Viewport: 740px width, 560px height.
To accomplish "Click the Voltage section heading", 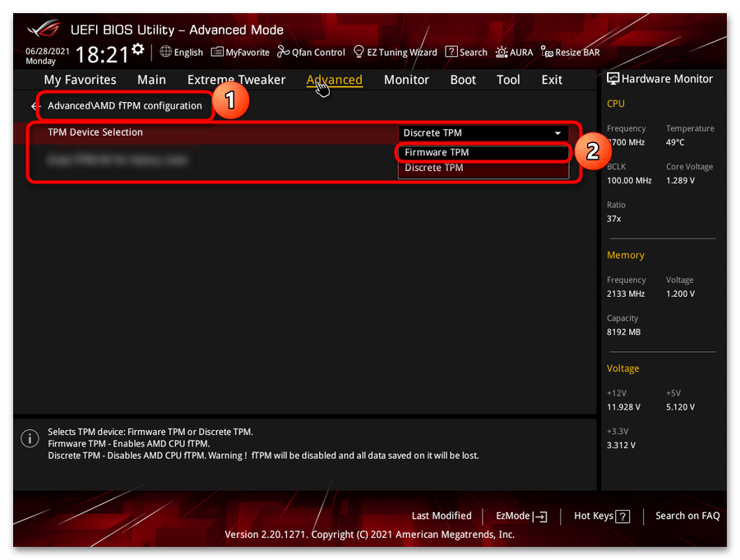I will pyautogui.click(x=623, y=368).
